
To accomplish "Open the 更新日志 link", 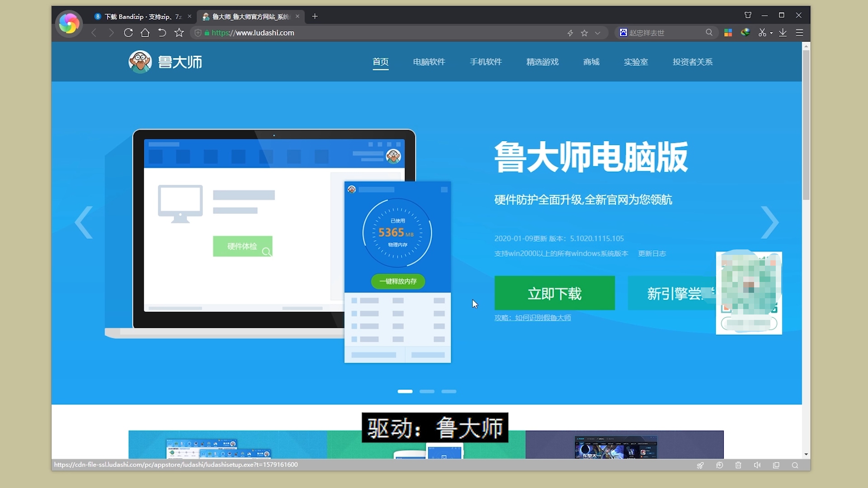I will coord(652,253).
